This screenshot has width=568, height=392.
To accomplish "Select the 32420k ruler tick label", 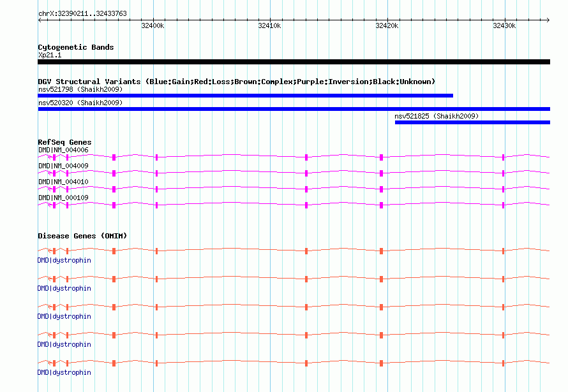I will 387,25.
